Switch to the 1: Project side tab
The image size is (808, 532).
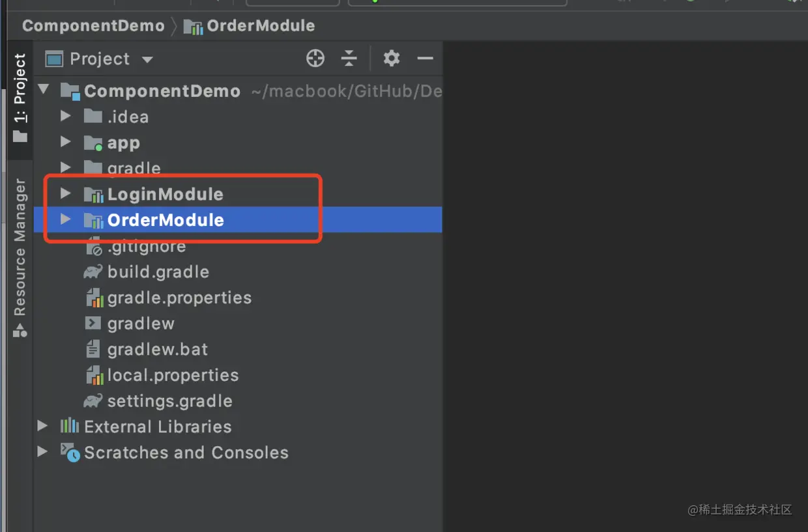[x=20, y=98]
